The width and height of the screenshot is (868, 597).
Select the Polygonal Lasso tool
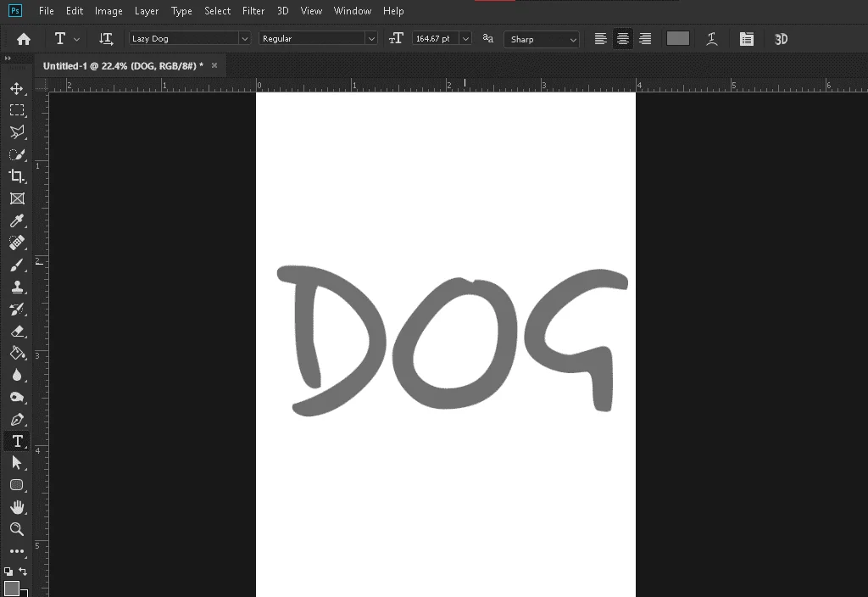[17, 131]
